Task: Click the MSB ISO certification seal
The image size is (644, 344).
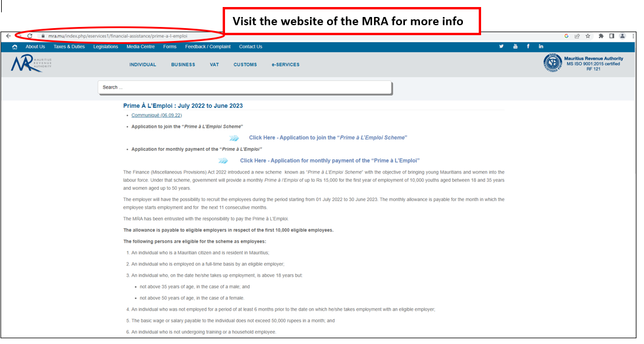Action: point(553,63)
